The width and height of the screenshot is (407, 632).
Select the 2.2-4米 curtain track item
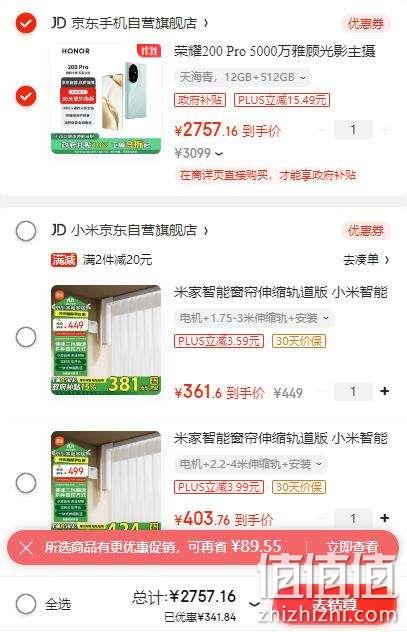pyautogui.click(x=26, y=483)
